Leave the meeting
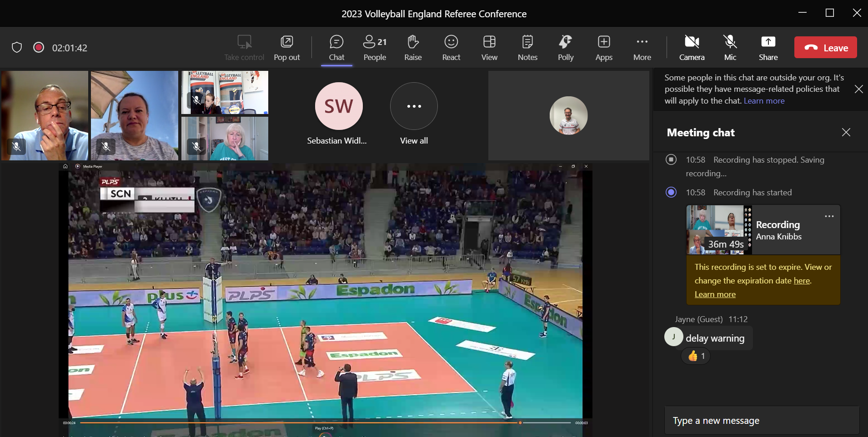868x437 pixels. click(x=825, y=47)
